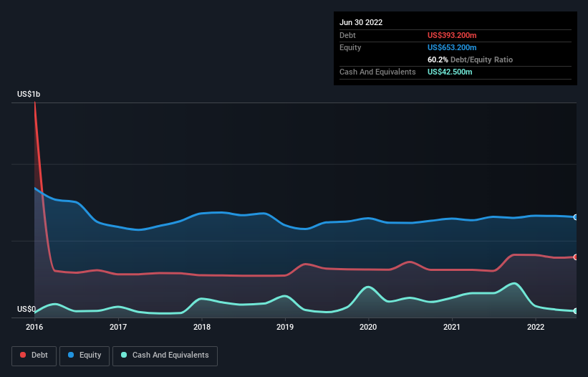
Task: Click the US$1b y-axis label
Action: (29, 94)
